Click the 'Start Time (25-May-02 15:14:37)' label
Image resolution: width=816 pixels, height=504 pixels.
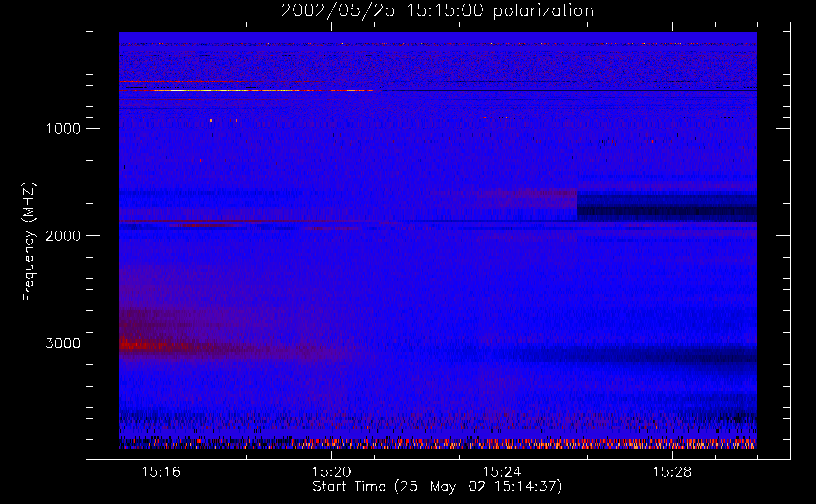click(437, 487)
